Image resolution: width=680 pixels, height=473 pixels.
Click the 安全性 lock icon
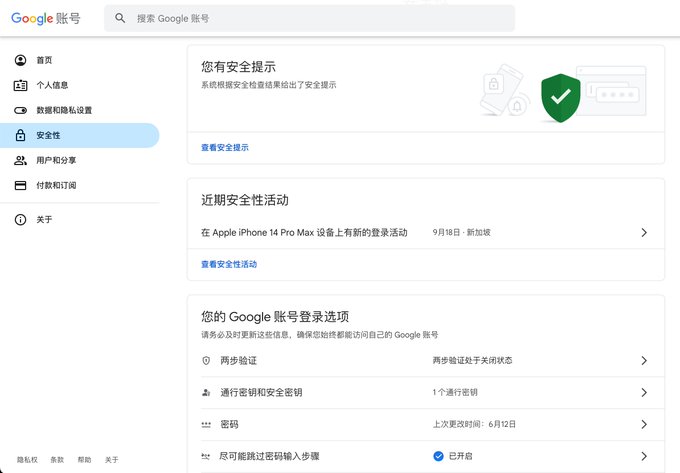coord(20,135)
